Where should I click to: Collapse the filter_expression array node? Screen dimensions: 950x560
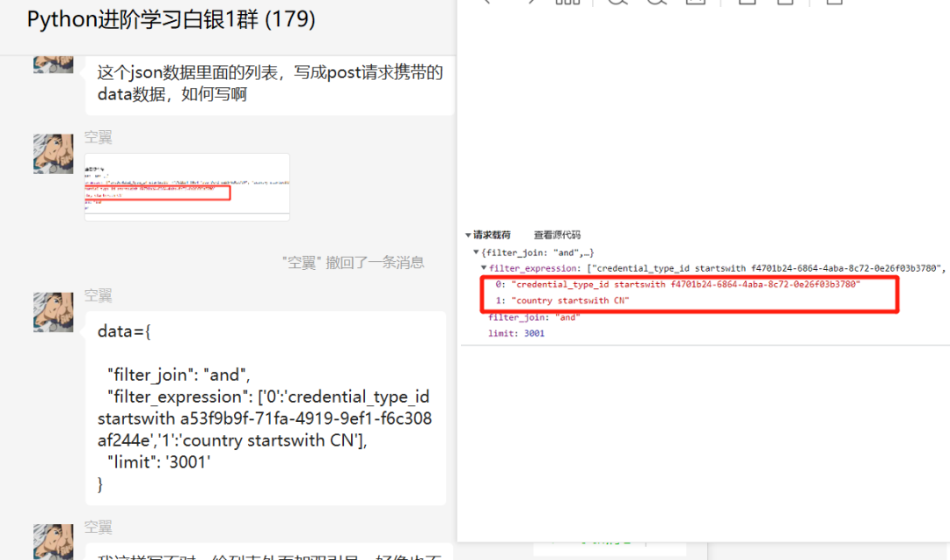click(x=484, y=268)
